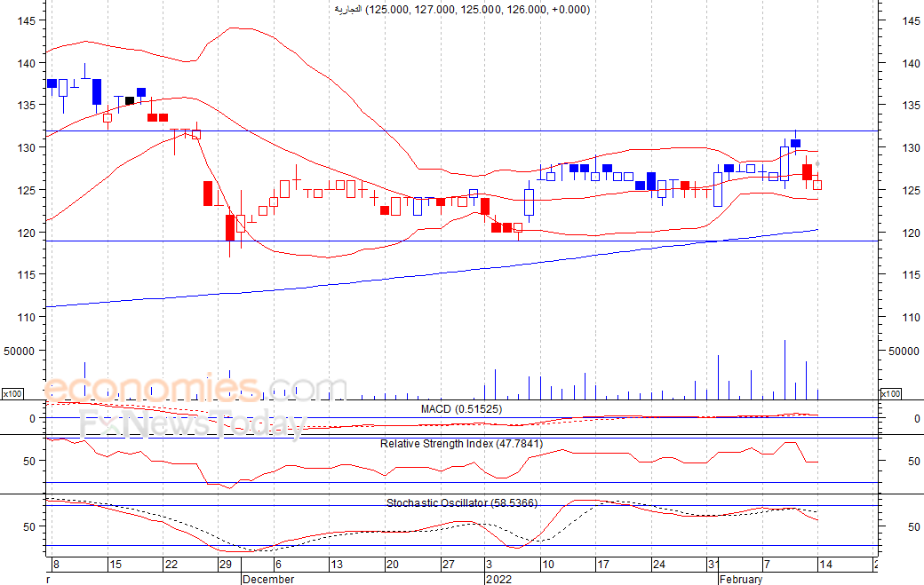
Task: Click the date label 14 on time axis
Action: pyautogui.click(x=825, y=565)
